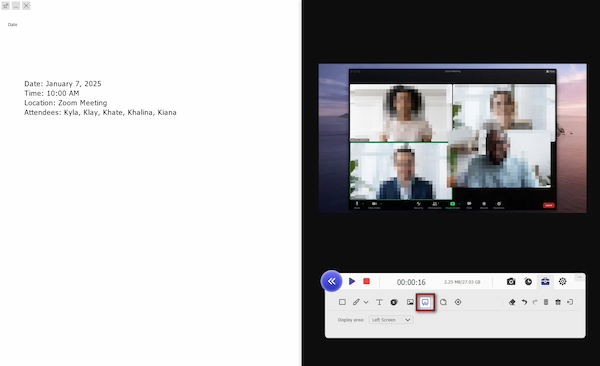
Task: Delete the selected annotation with the trash icon
Action: (546, 302)
